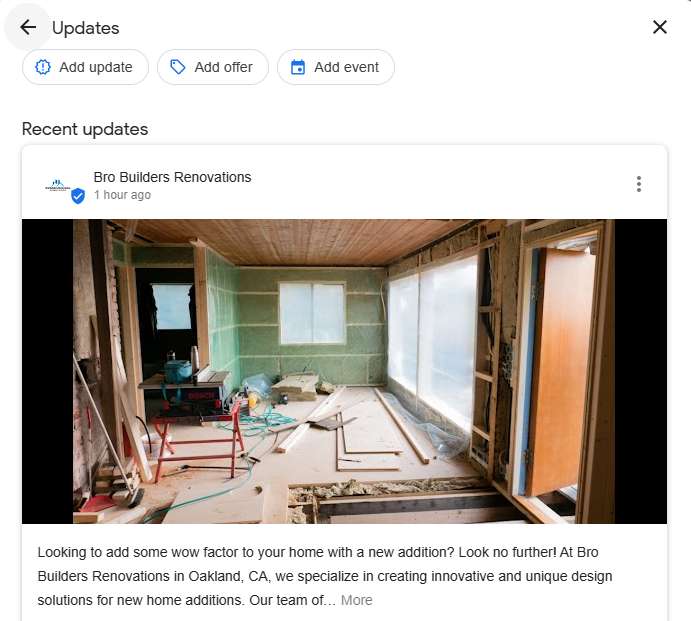The width and height of the screenshot is (691, 621).
Task: Click the tag icon for Add offer
Action: (178, 67)
